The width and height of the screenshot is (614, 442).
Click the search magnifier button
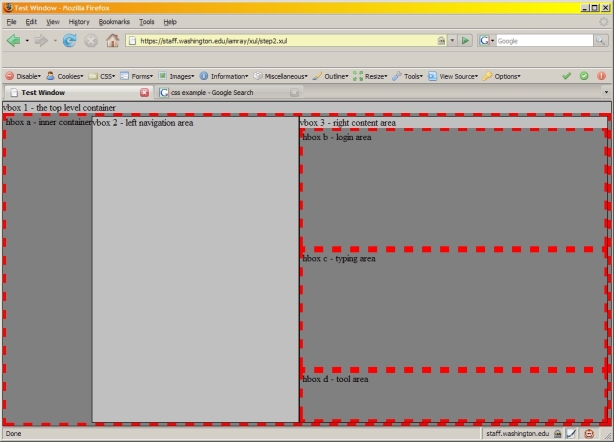[x=600, y=41]
